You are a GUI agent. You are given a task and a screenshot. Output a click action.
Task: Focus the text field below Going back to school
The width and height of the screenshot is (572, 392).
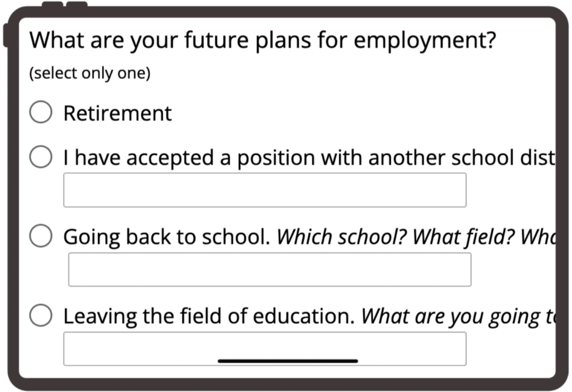(x=269, y=270)
